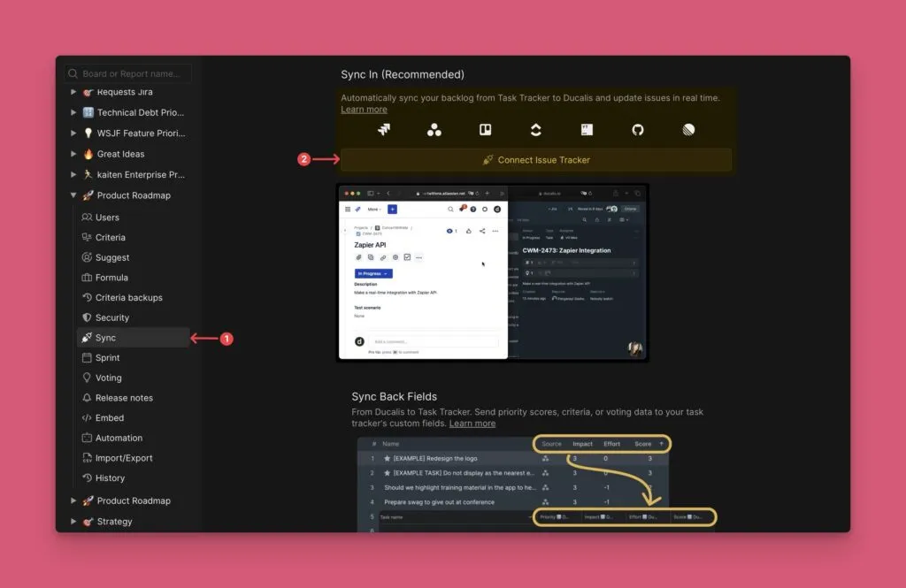Click the GitHub integration icon

639,129
